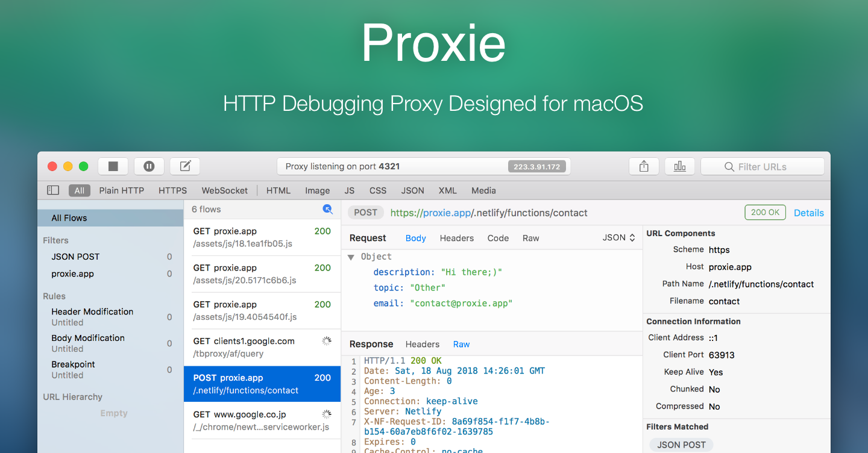Select the Breakpoint rule
Screen dimensions: 868x453
(x=110, y=369)
